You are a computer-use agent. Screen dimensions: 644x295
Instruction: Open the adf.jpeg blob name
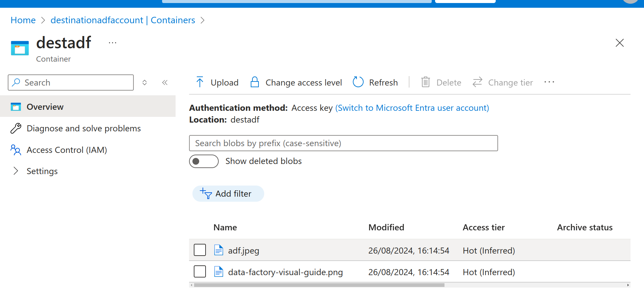(244, 251)
